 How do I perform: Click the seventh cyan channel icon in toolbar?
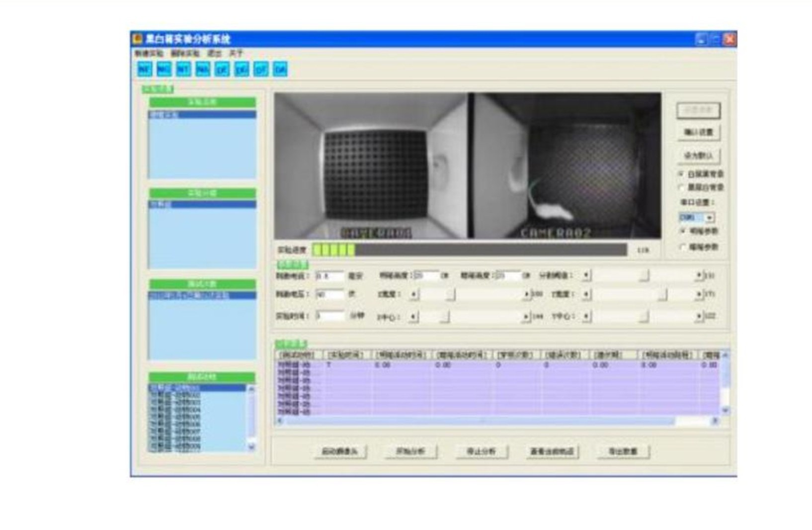pyautogui.click(x=261, y=69)
